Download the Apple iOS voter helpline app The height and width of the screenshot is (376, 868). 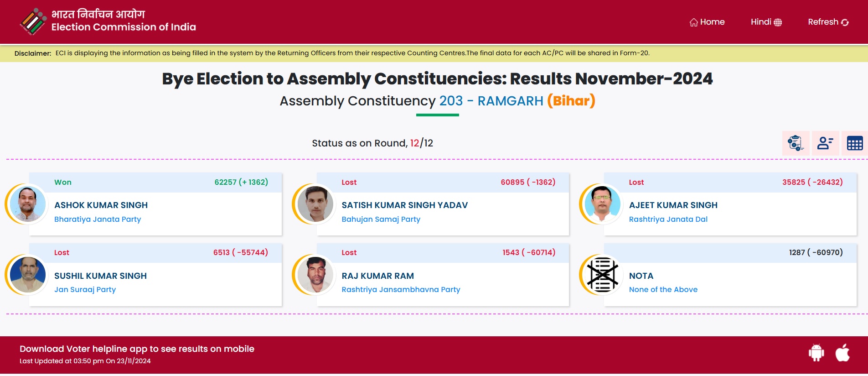[x=842, y=353]
